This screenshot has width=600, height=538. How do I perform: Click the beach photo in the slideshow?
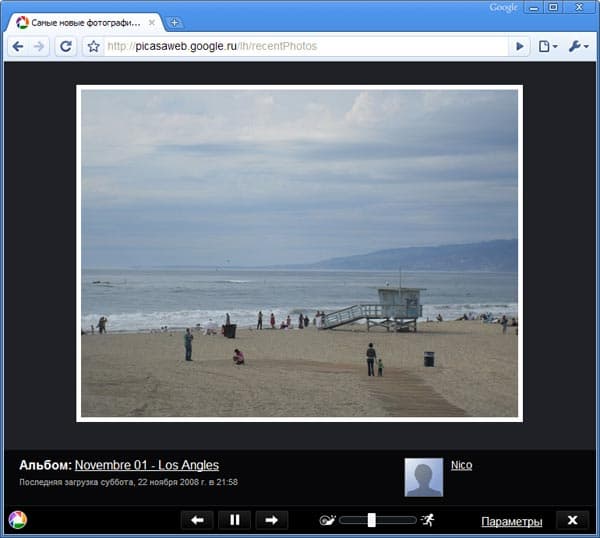299,253
